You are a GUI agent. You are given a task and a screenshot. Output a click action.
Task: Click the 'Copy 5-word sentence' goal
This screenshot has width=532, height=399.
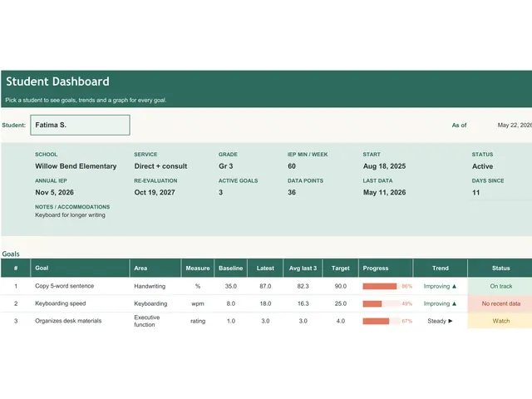pyautogui.click(x=64, y=286)
